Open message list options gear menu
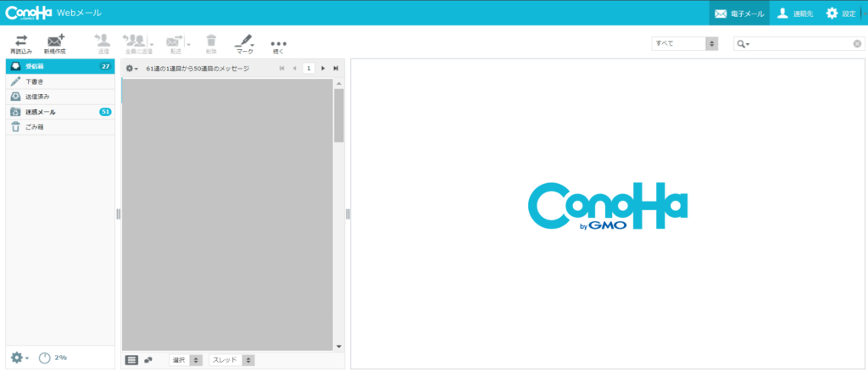Image resolution: width=868 pixels, height=377 pixels. point(131,68)
